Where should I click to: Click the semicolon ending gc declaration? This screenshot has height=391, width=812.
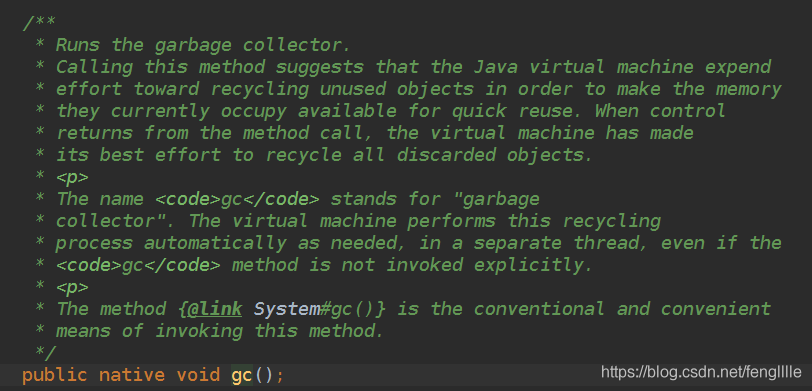(x=280, y=376)
